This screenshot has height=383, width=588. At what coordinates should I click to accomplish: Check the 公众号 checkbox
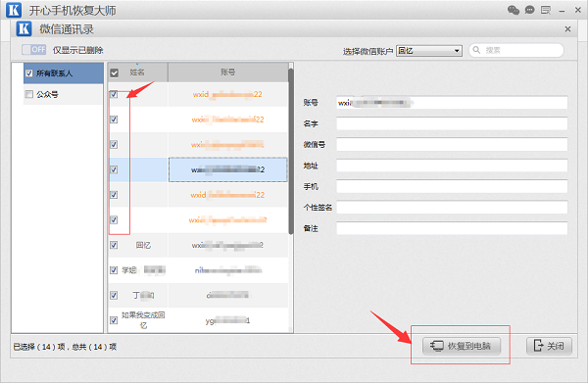[x=28, y=94]
